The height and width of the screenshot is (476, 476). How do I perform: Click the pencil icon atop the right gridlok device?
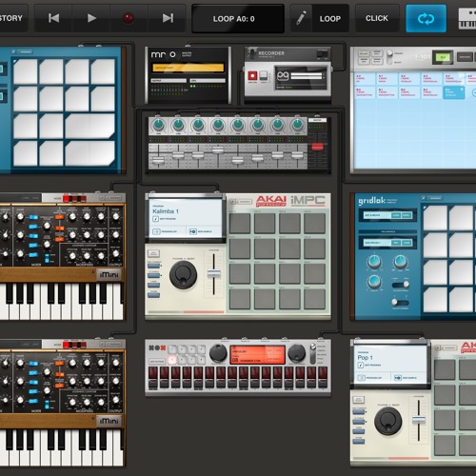(423, 198)
